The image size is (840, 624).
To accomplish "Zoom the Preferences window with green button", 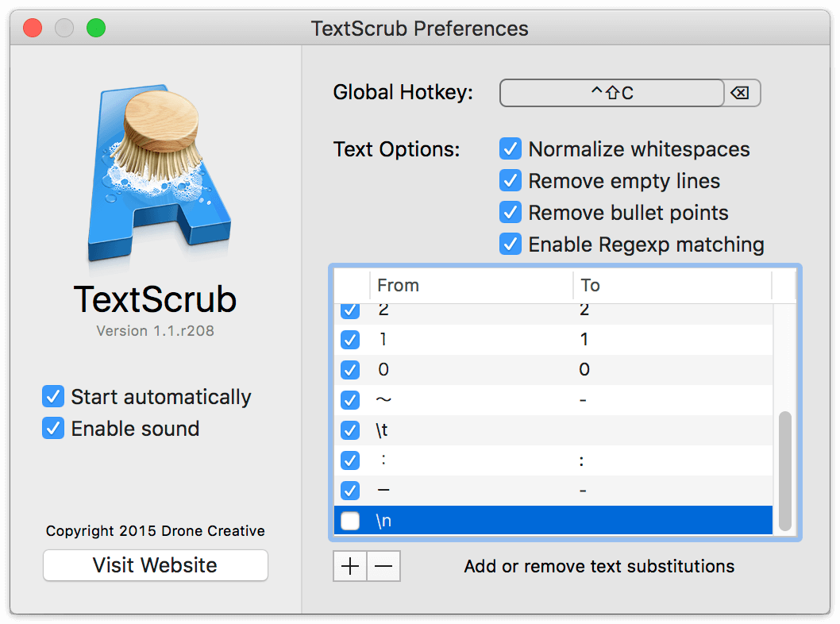I will coord(96,28).
